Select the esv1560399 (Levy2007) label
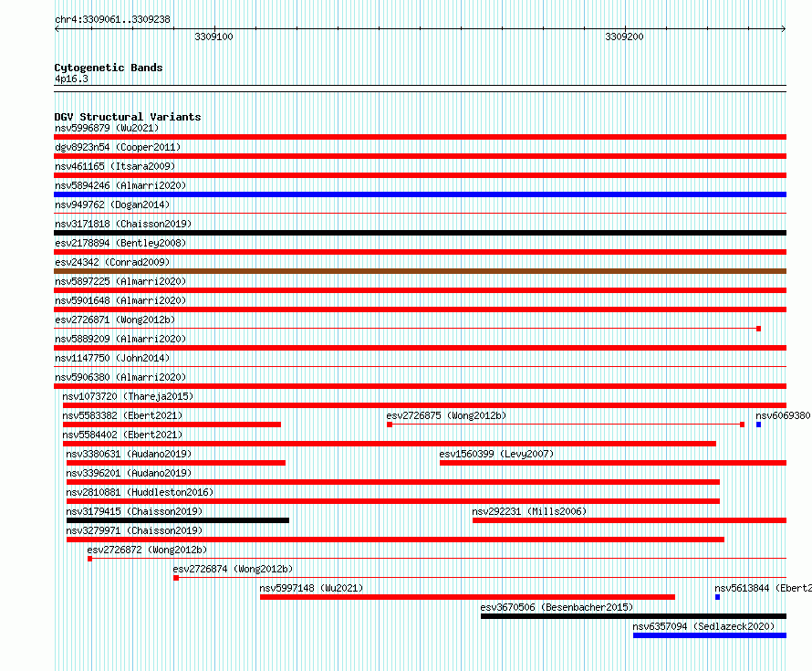Screen dimensions: 812x671 [496, 454]
